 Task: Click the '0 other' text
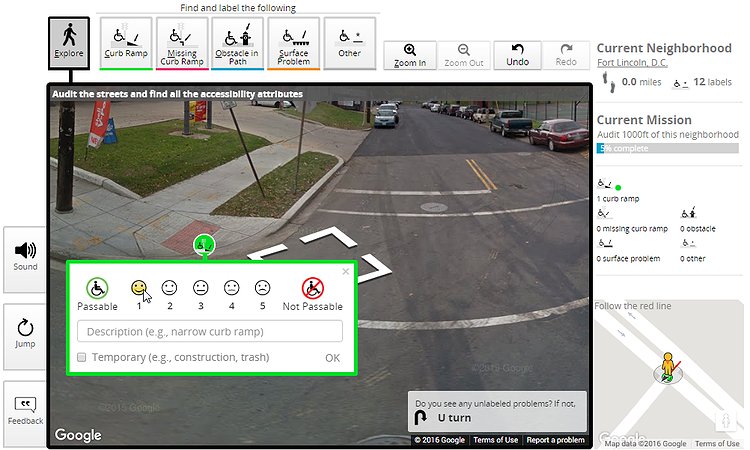pos(693,259)
